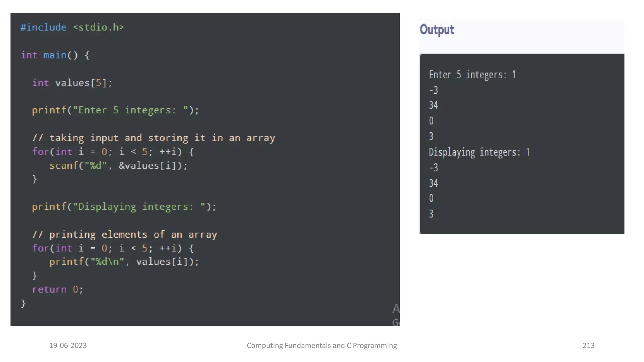Click the Computing Fundamentals and C Programming footer
This screenshot has height=362, width=644.
click(322, 345)
